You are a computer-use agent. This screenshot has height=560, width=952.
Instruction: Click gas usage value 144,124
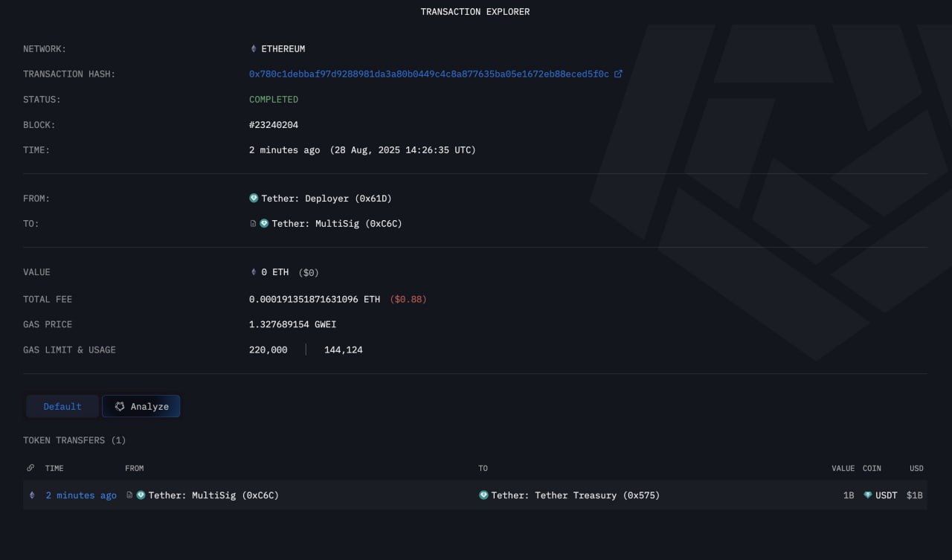coord(344,350)
